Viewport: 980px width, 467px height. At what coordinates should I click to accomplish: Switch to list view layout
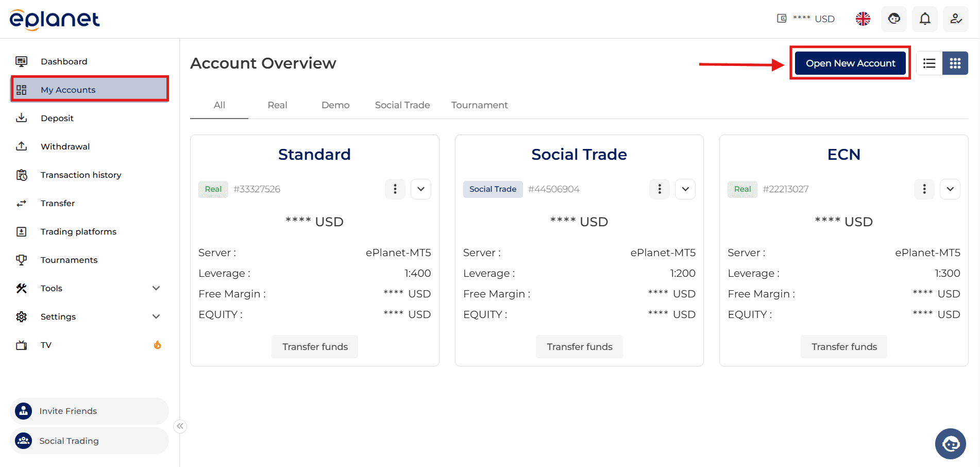[x=929, y=63]
